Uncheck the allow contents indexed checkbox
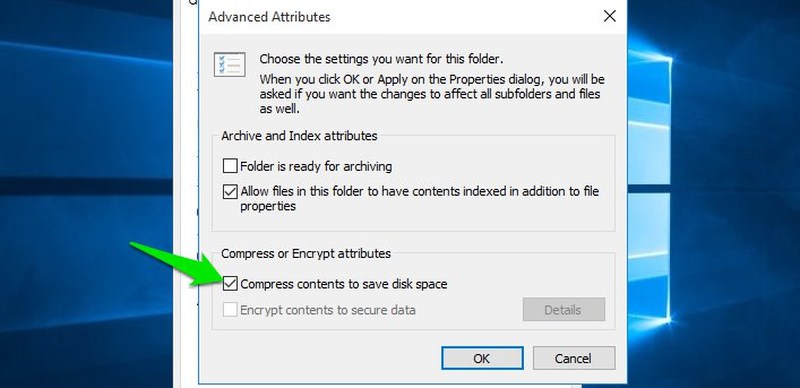This screenshot has width=800, height=388. (230, 192)
